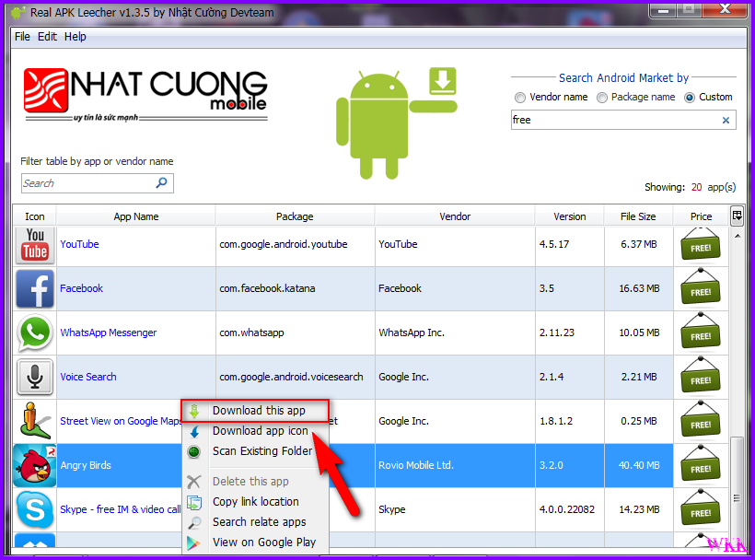
Task: Clear the search text with X icon
Action: (726, 121)
